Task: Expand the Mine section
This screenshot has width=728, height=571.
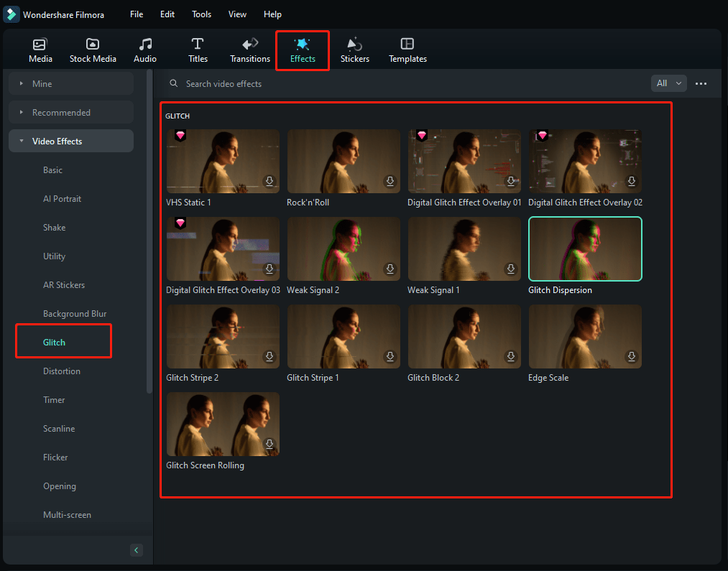Action: click(x=70, y=83)
